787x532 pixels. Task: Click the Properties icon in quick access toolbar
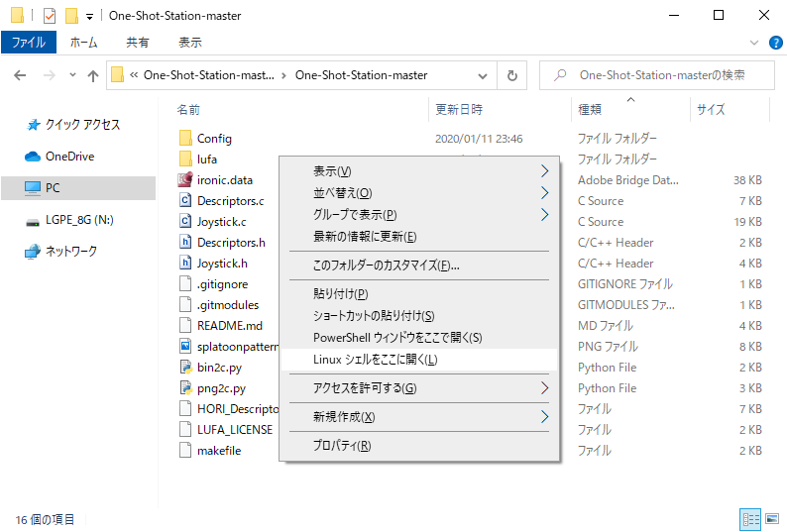pos(50,16)
